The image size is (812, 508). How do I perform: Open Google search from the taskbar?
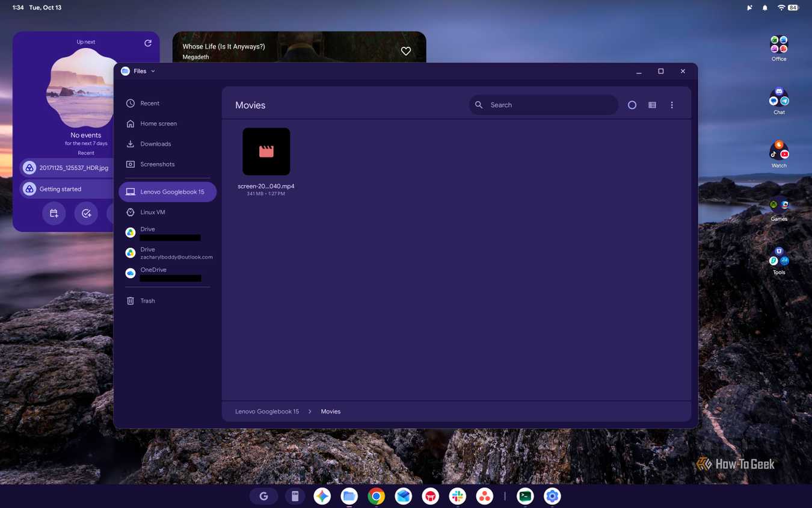point(263,496)
